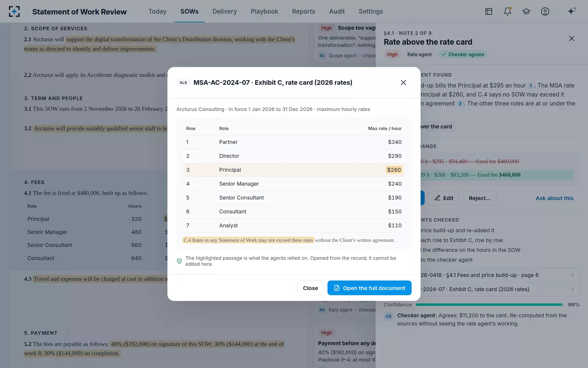Click the Checker agrees chip
This screenshot has height=368, width=588.
(x=463, y=54)
